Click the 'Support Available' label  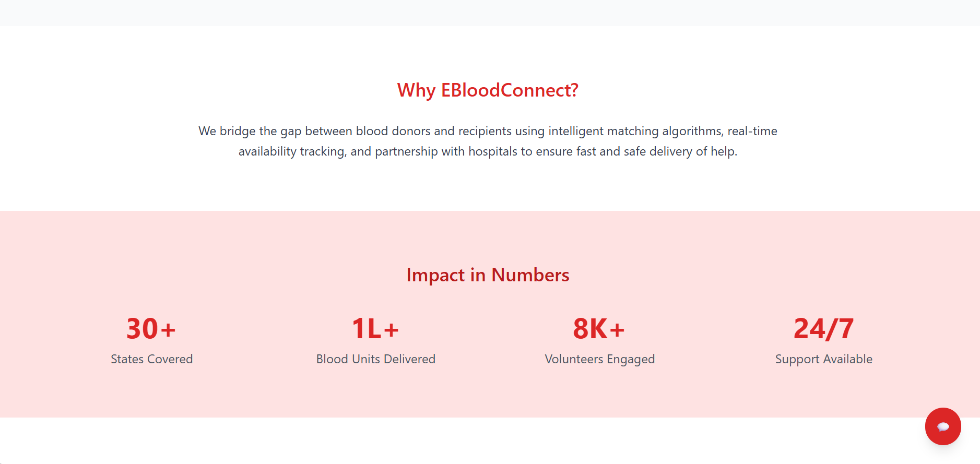click(x=824, y=360)
